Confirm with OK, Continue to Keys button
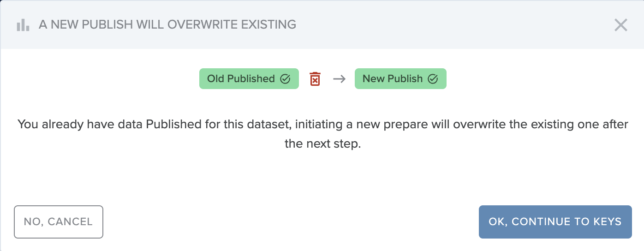 [555, 222]
